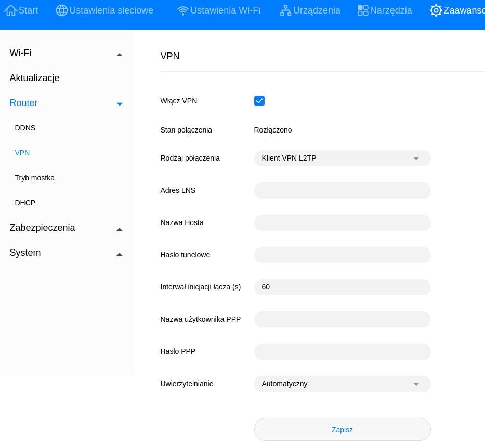The width and height of the screenshot is (485, 448).
Task: Click the Włącz VPN label
Action: coord(179,101)
